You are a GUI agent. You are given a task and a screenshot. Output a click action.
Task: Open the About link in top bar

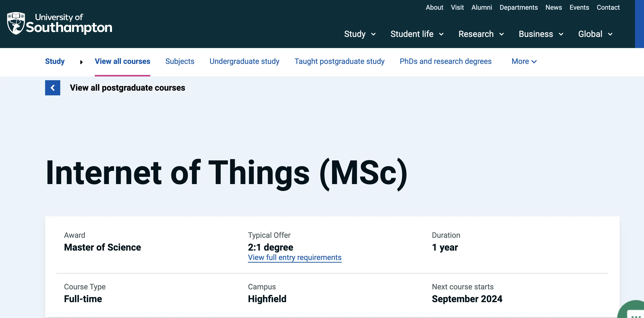[x=434, y=8]
